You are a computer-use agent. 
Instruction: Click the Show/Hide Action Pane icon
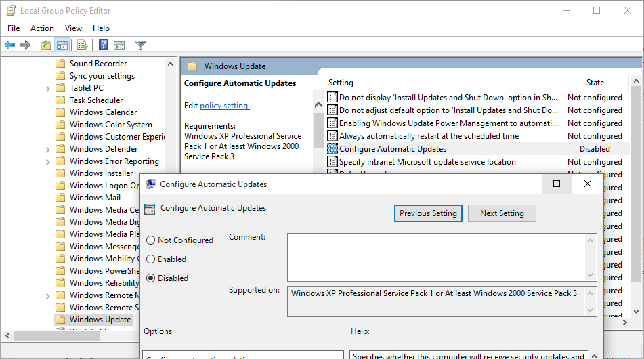[119, 45]
